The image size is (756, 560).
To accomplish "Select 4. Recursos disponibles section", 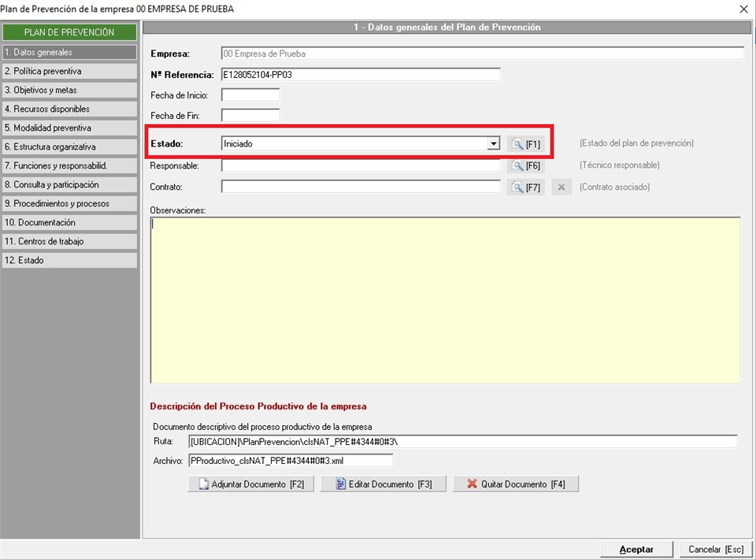I will (x=69, y=109).
